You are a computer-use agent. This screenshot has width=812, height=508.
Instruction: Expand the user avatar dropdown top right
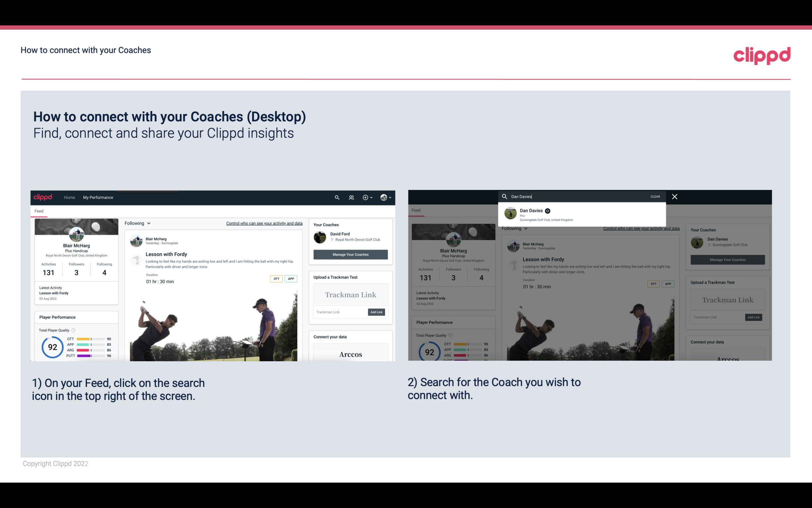[386, 197]
